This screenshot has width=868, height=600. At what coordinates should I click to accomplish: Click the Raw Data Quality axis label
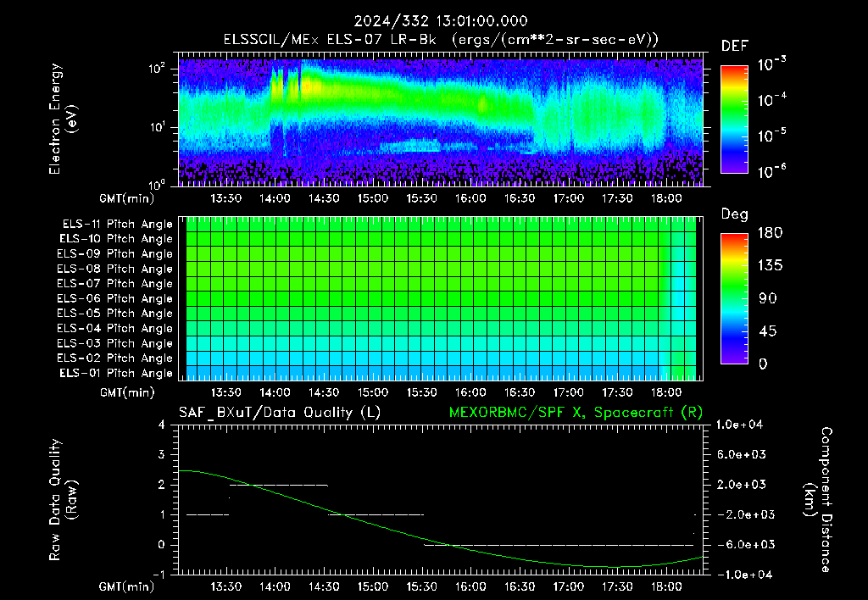pyautogui.click(x=62, y=500)
